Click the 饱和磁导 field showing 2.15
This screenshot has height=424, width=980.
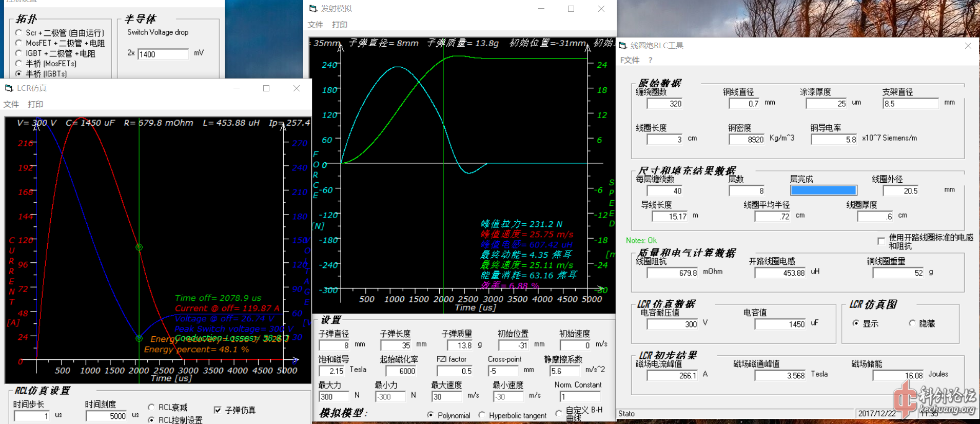tap(331, 371)
